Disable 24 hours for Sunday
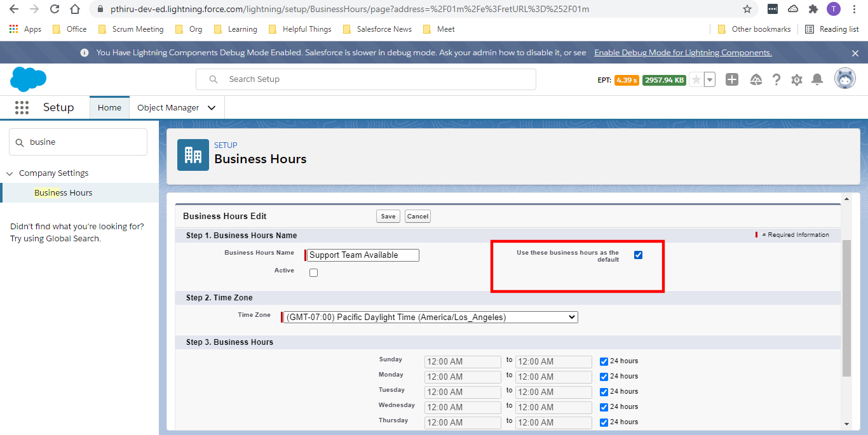 coord(603,361)
